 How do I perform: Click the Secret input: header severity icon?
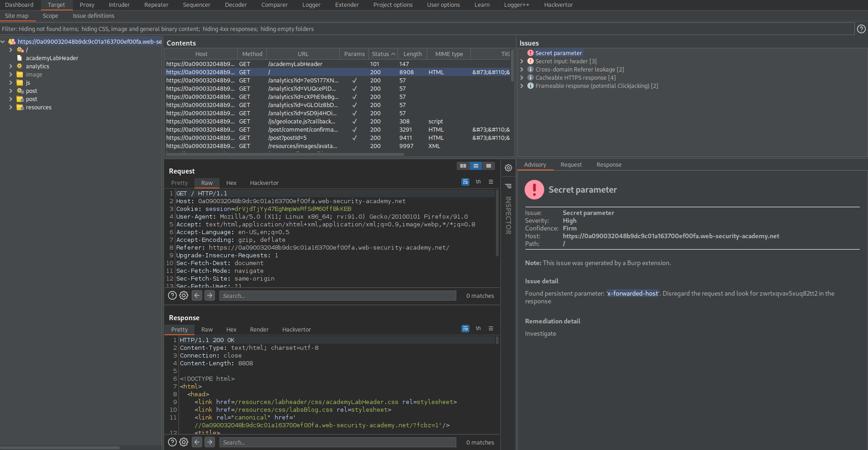pyautogui.click(x=531, y=61)
